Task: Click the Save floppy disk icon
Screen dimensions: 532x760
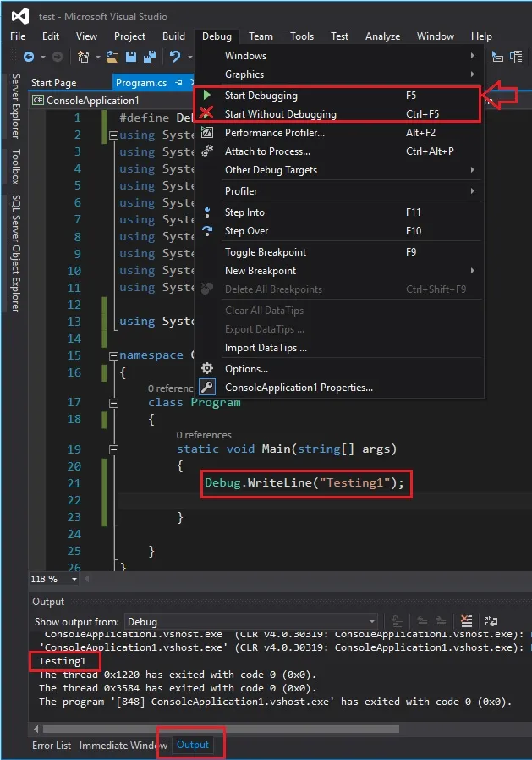Action: click(131, 58)
